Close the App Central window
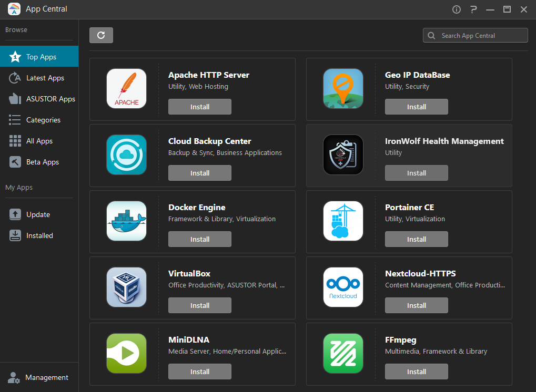The height and width of the screenshot is (392, 536). [524, 9]
